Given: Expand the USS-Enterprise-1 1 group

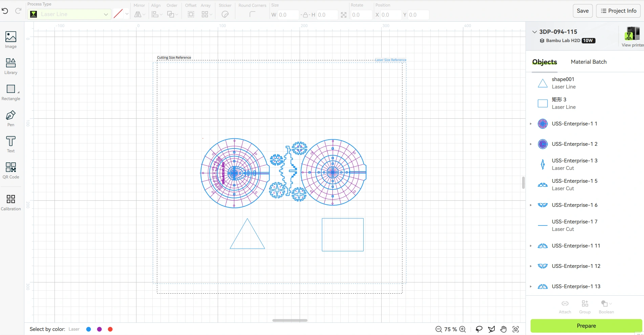Looking at the screenshot, I should [531, 124].
